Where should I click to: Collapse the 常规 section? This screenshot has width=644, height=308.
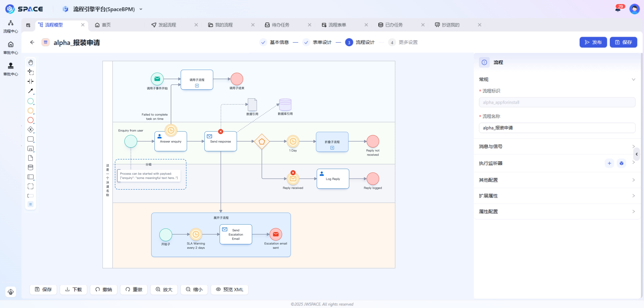coord(633,79)
